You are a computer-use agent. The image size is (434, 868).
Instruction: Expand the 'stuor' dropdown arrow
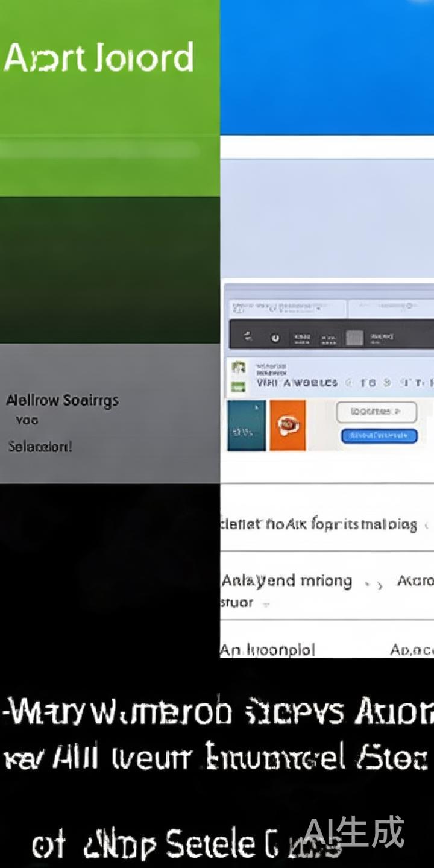pyautogui.click(x=266, y=603)
